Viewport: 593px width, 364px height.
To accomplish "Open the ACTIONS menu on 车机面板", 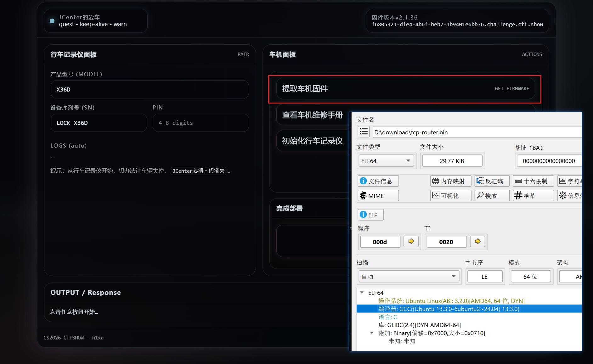I will pyautogui.click(x=532, y=54).
